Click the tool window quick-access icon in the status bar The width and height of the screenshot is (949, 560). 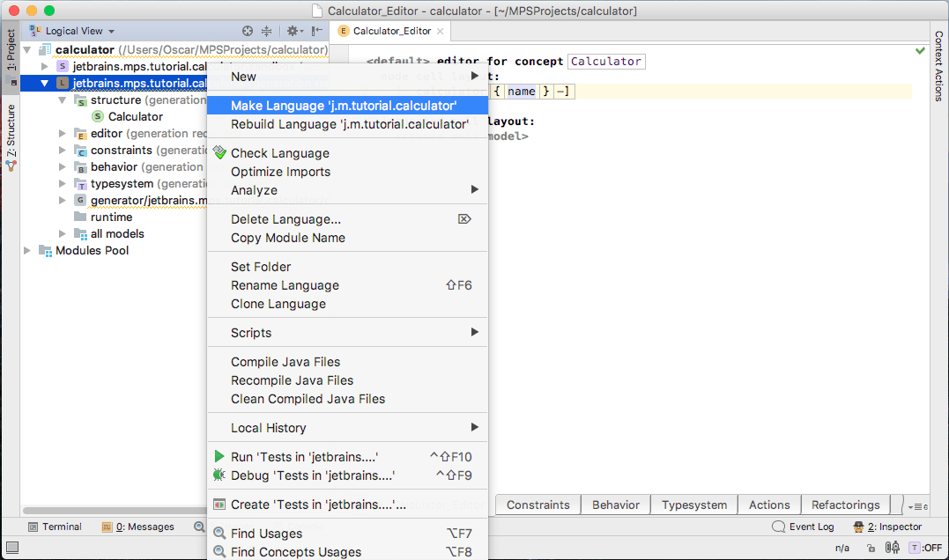11,548
